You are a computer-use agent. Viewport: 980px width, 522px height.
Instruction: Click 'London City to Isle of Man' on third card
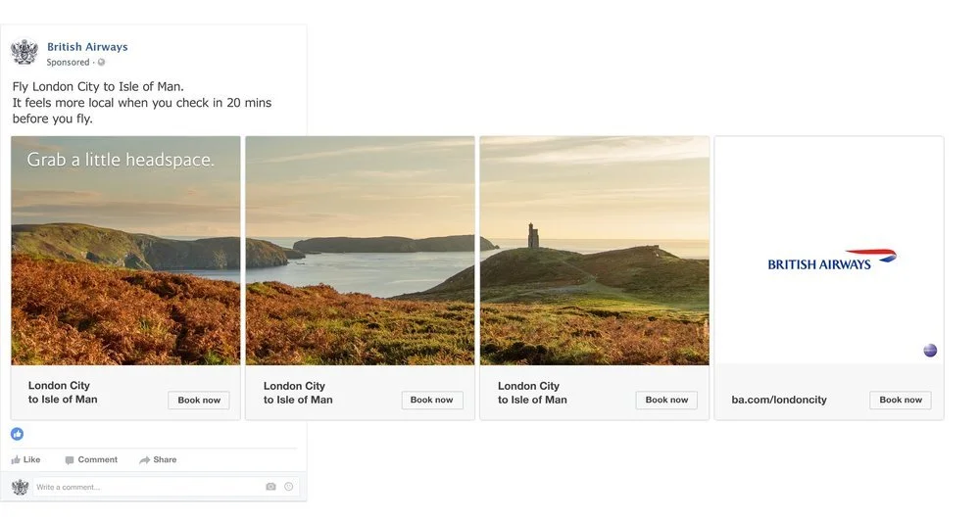tap(532, 393)
